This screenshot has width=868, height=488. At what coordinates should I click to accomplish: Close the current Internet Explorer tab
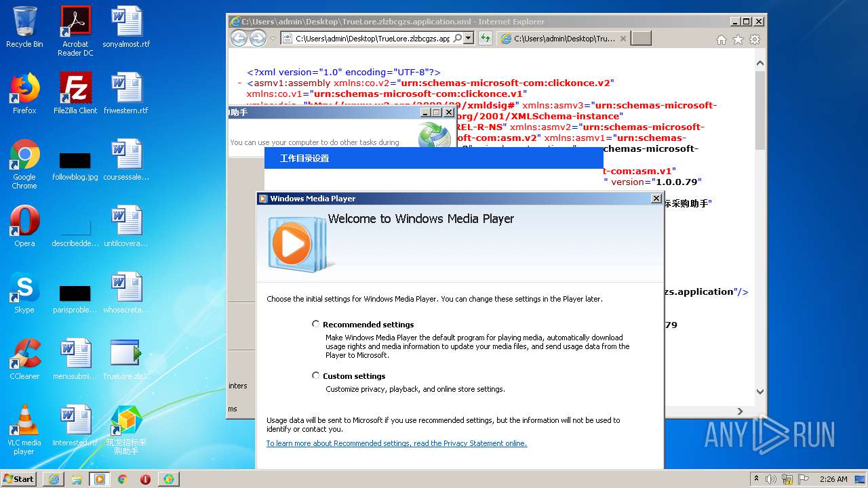click(623, 39)
